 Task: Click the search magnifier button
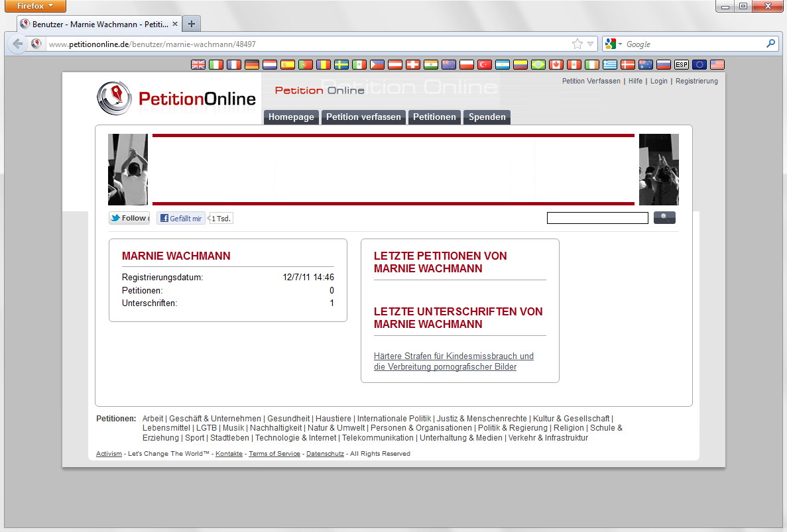664,217
